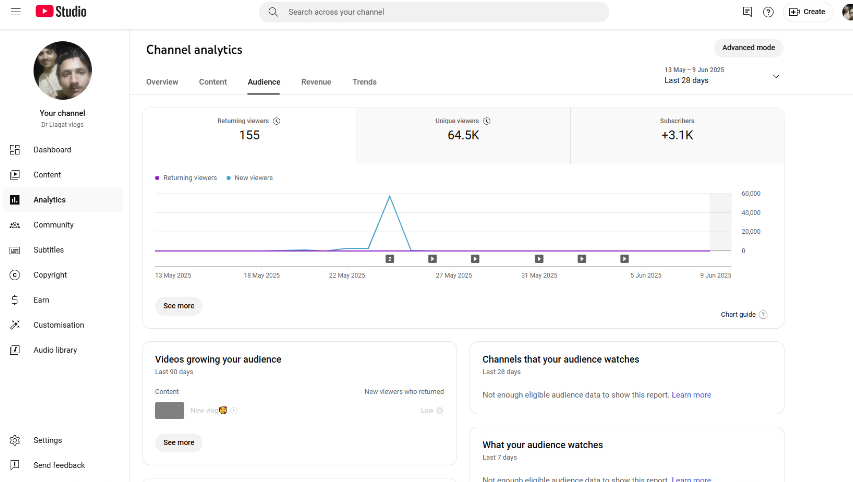Click Learn more in Channels your audience watches
This screenshot has width=853, height=482.
(691, 395)
